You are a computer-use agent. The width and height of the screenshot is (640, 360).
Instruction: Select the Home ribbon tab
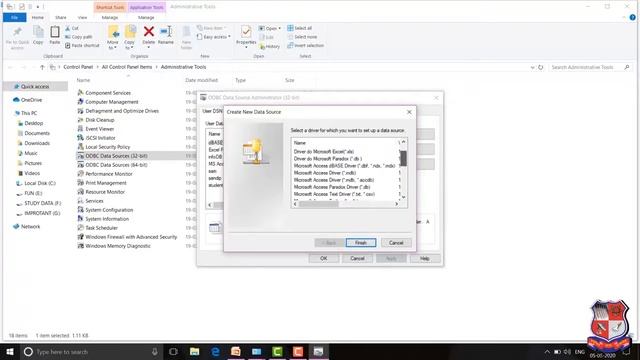38,18
